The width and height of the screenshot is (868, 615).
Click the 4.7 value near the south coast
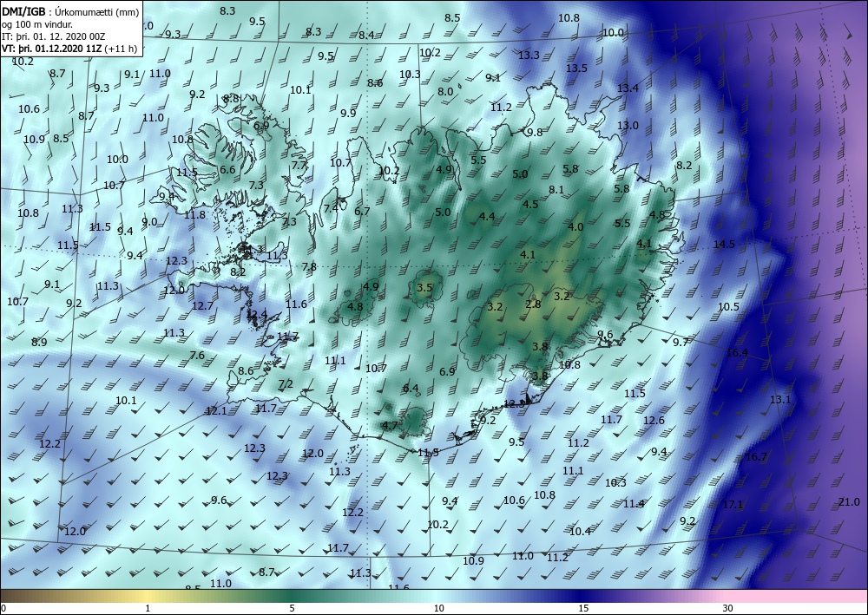coord(390,426)
